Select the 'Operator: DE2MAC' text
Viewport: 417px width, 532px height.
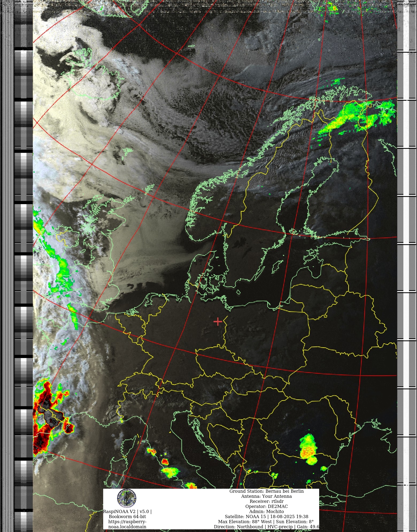[267, 506]
